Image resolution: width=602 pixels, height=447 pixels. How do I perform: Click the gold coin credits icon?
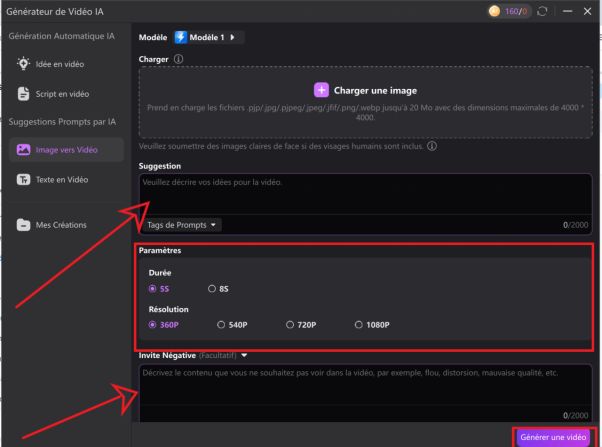tap(495, 10)
